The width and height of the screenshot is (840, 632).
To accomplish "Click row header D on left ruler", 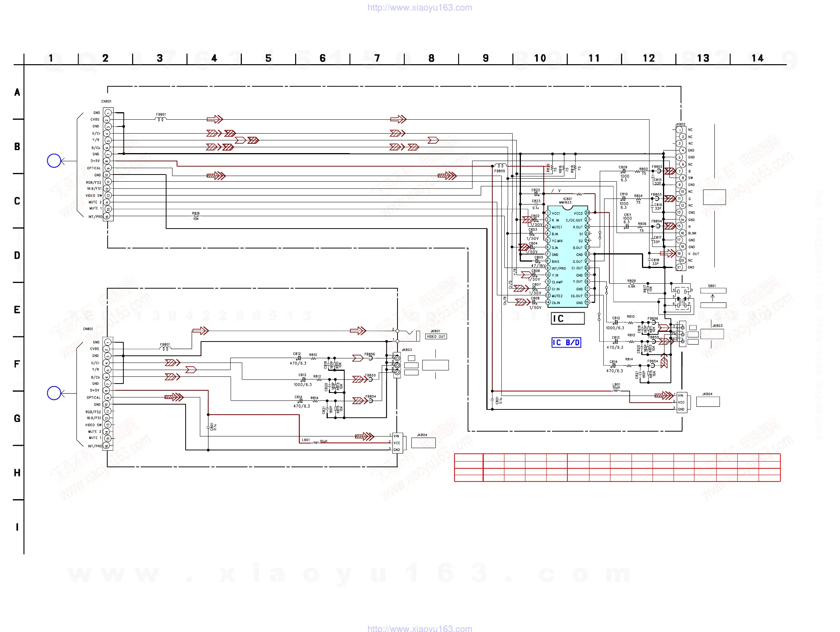I will click(x=17, y=255).
